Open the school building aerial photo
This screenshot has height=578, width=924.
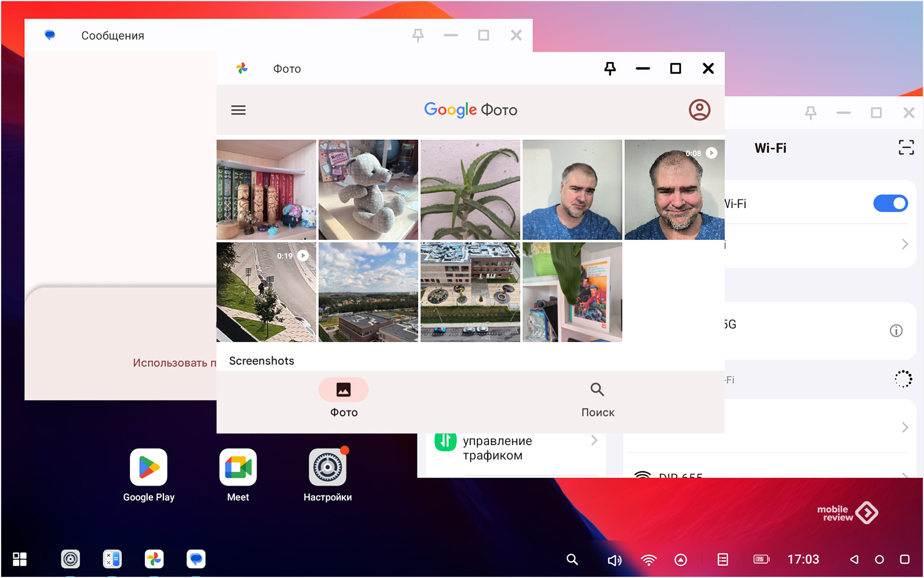pos(470,292)
